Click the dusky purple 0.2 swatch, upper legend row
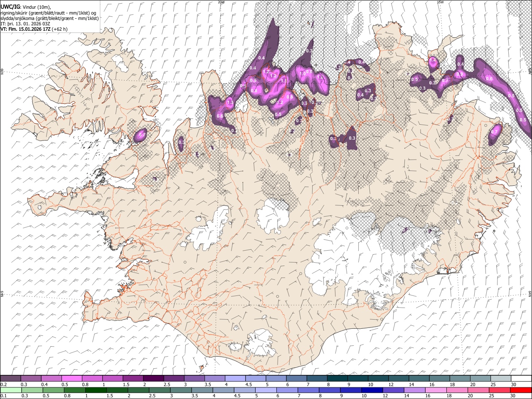Image resolution: width=532 pixels, height=399 pixels. coord(10,379)
